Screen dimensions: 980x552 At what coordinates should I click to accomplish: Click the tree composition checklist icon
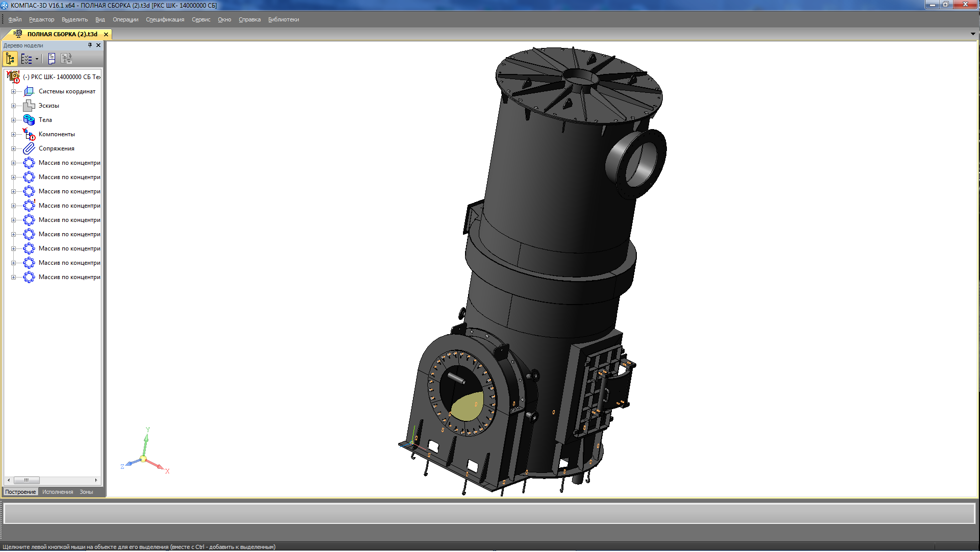[x=27, y=59]
